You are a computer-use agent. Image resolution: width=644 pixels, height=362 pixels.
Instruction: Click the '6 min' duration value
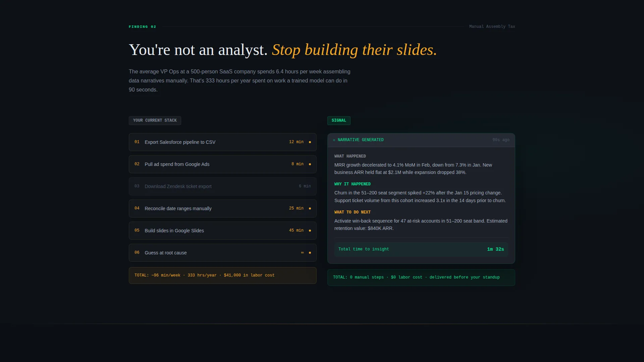(x=305, y=186)
